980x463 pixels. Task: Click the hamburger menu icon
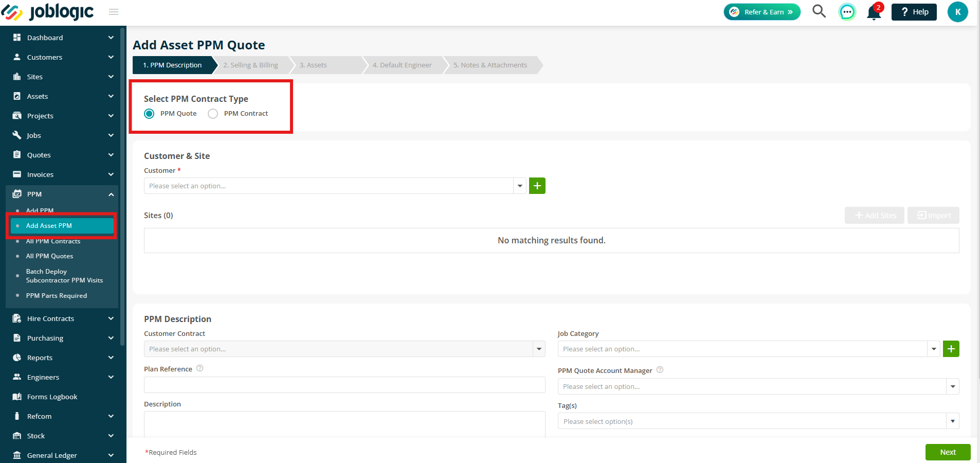tap(114, 12)
